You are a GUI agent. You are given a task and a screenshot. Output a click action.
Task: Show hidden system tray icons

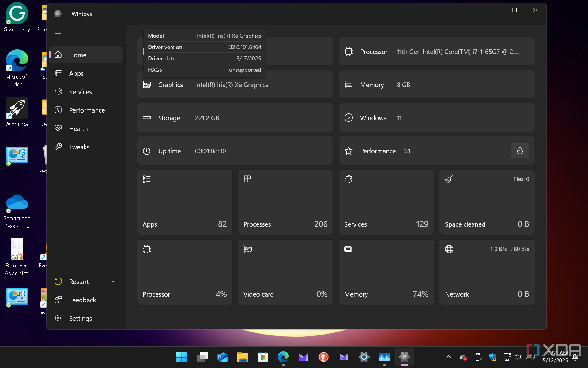click(x=448, y=357)
